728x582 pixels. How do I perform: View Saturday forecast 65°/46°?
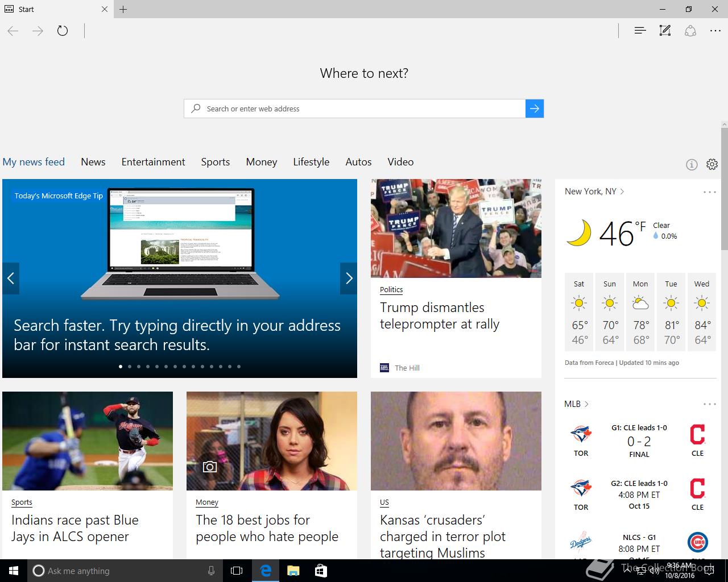point(579,313)
